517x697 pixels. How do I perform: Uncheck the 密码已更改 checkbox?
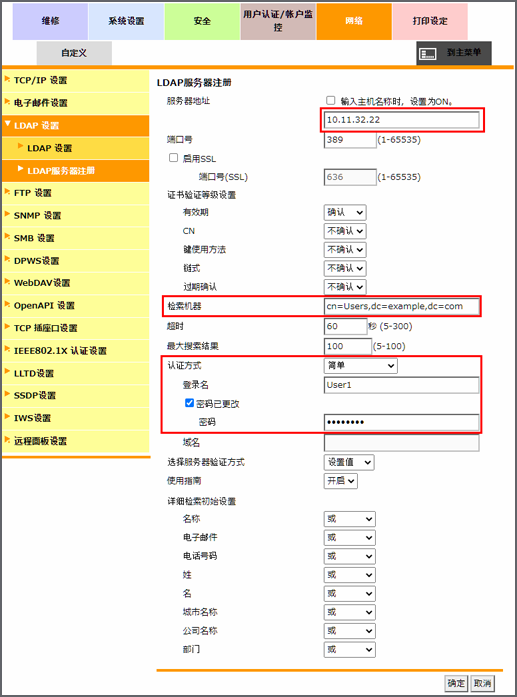(189, 403)
